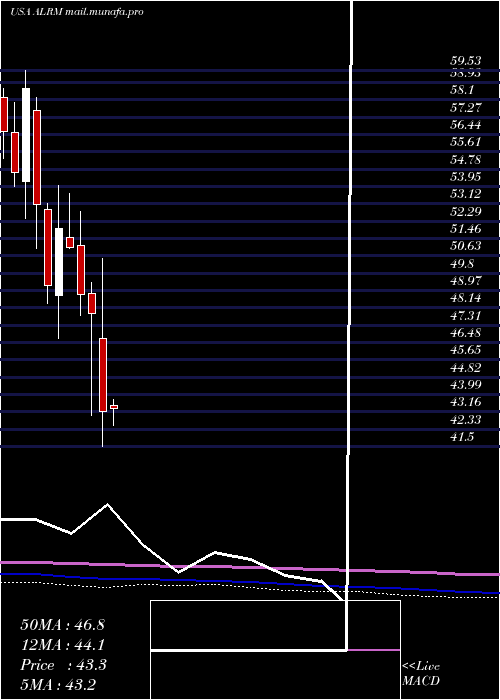Click the 53.95 price level label
This screenshot has height=700, width=500.
(465, 177)
